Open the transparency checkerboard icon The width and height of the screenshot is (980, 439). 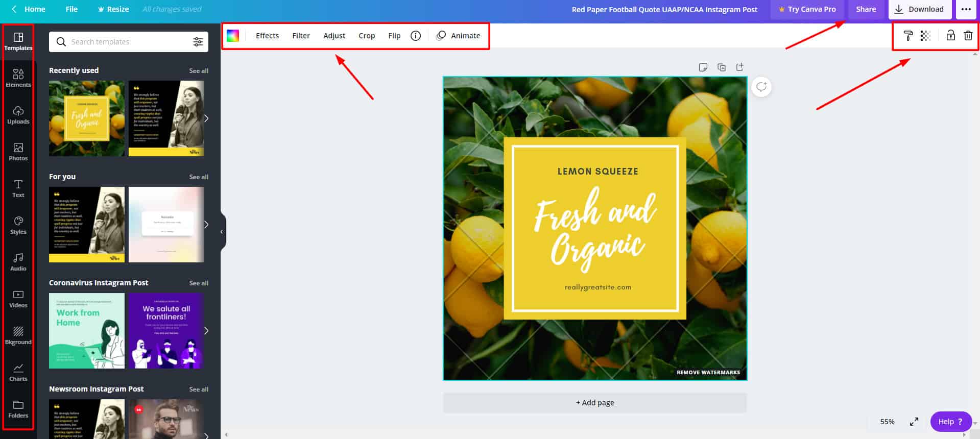point(925,36)
